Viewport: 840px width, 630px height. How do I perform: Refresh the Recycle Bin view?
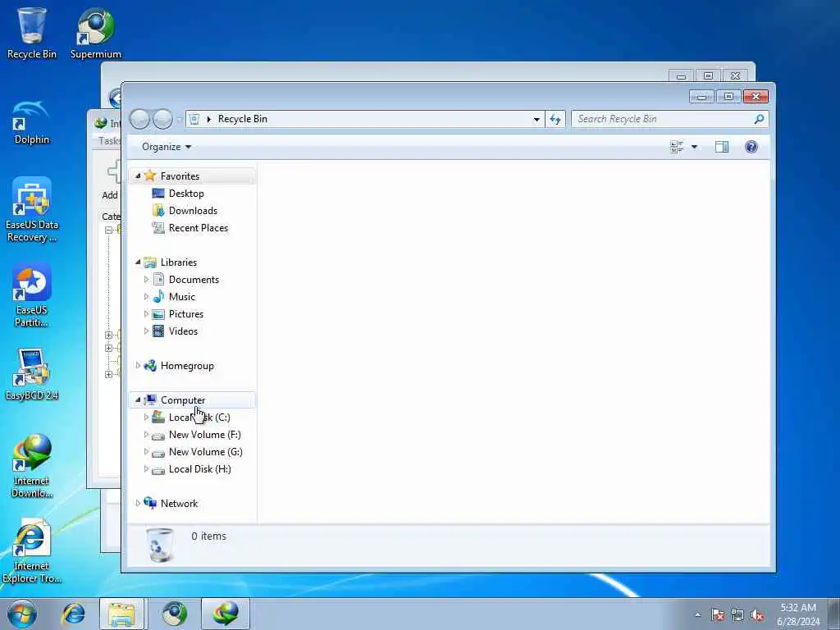pyautogui.click(x=555, y=119)
